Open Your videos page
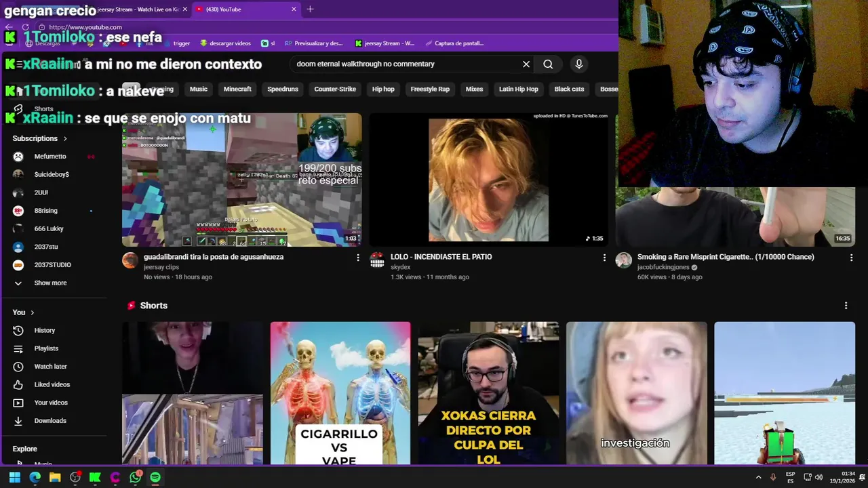The height and width of the screenshot is (488, 868). [x=51, y=403]
